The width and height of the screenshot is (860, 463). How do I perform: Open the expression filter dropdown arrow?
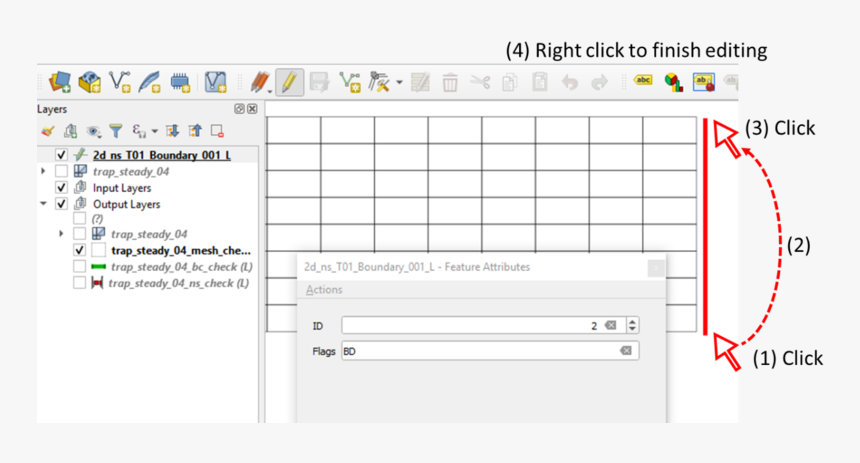click(x=155, y=131)
